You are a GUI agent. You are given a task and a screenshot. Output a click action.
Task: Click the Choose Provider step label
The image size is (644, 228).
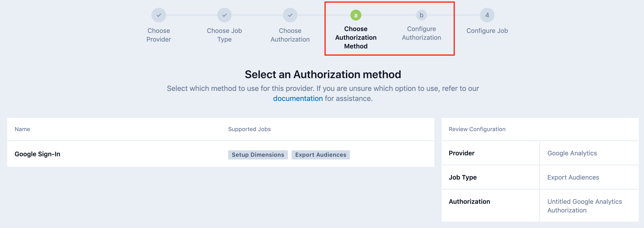(x=159, y=35)
